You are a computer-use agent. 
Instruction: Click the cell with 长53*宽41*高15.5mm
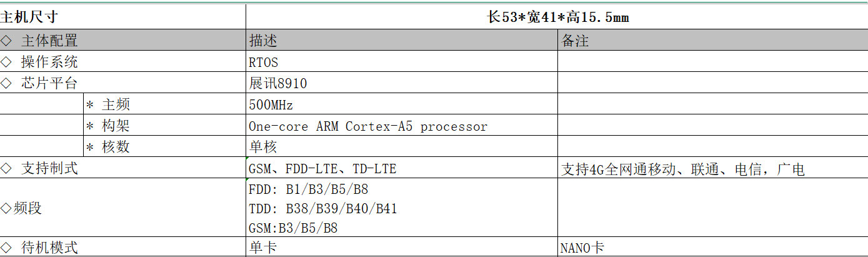[557, 17]
